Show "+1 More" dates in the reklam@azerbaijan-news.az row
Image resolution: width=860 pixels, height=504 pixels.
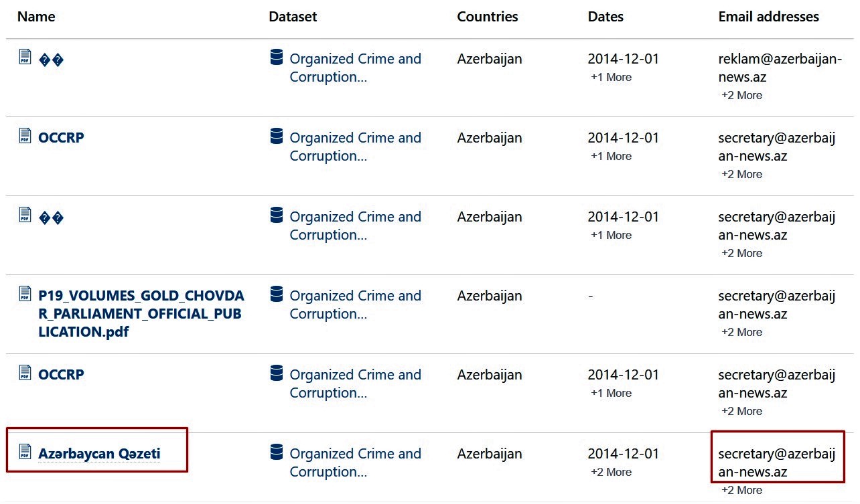[x=611, y=77]
